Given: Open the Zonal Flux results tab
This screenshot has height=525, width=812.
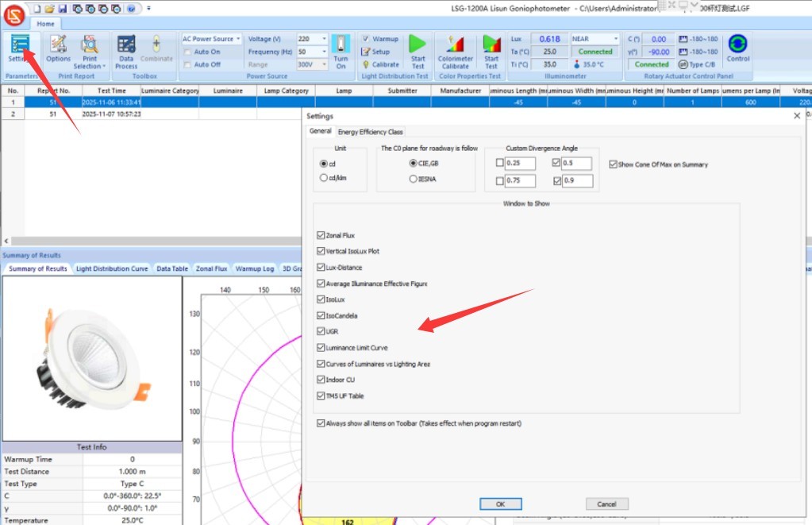Looking at the screenshot, I should click(211, 269).
